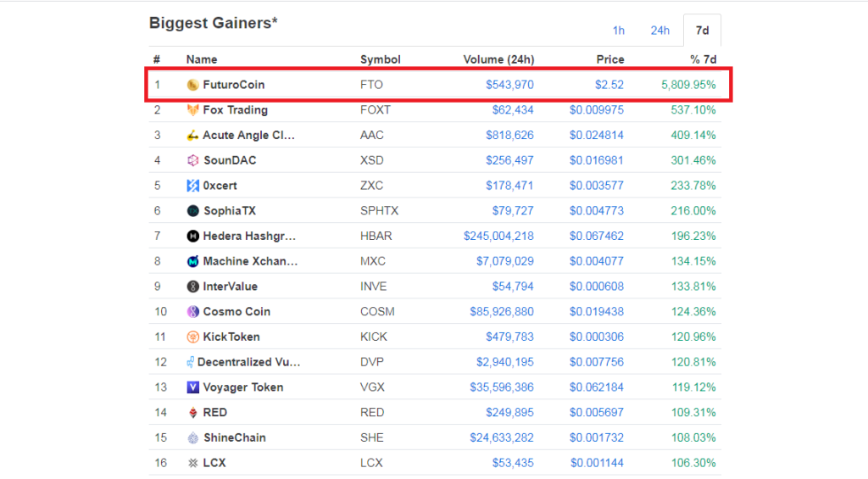The height and width of the screenshot is (479, 868).
Task: Click the KickToken orange icon
Action: (x=193, y=337)
